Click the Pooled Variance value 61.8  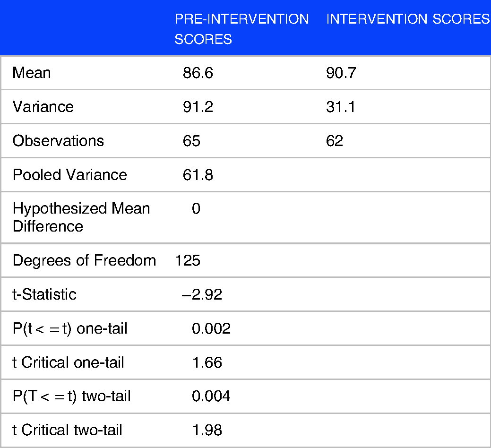click(x=198, y=175)
